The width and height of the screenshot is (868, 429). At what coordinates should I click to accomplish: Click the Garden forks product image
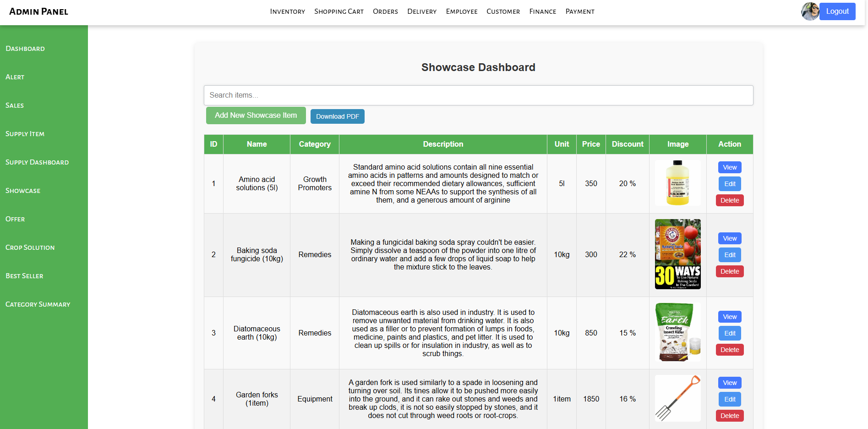pos(677,398)
